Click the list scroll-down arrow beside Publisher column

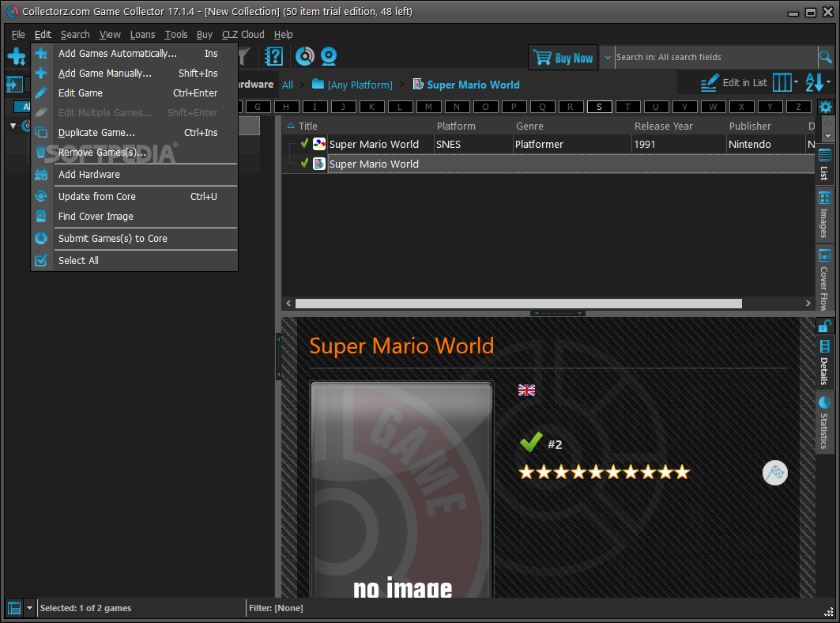pyautogui.click(x=827, y=136)
